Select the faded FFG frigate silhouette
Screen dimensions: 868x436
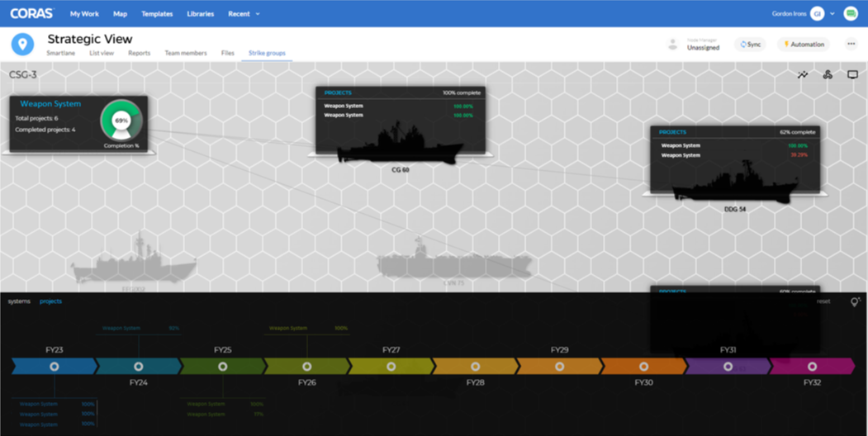(x=134, y=260)
